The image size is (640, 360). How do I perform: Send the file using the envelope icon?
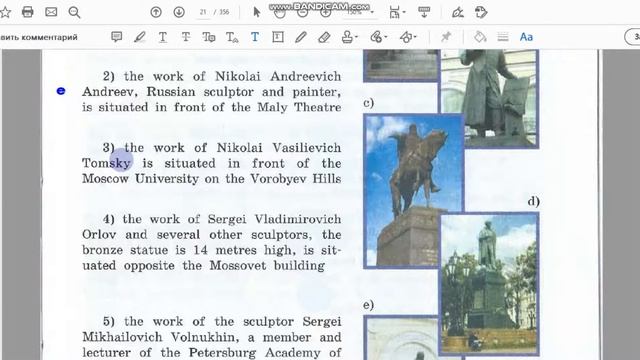[51, 12]
